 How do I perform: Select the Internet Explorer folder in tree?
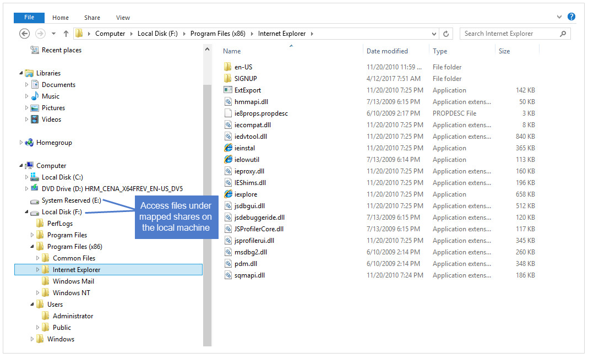108,270
